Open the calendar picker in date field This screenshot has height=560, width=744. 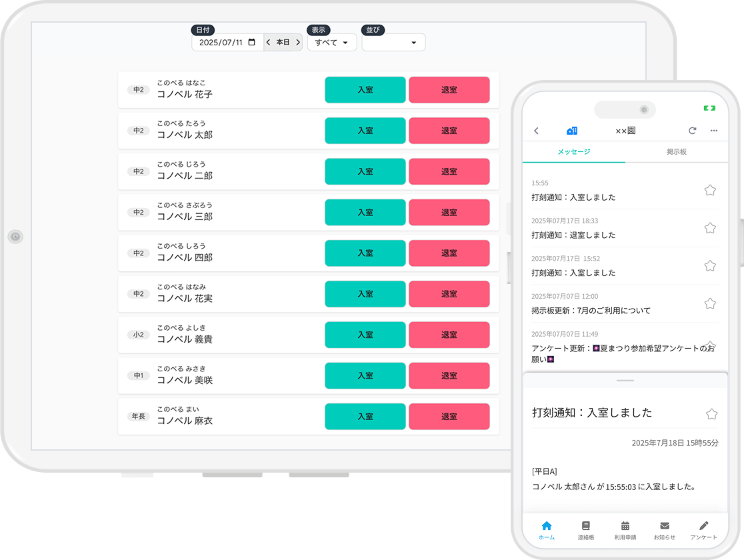[251, 43]
